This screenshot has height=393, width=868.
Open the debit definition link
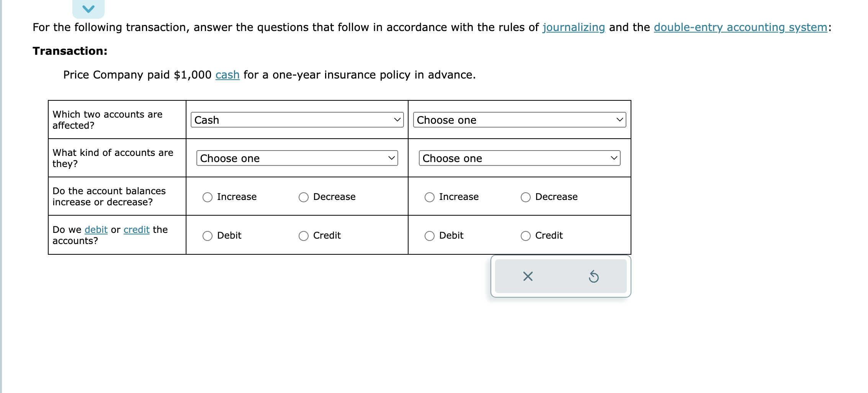tap(96, 229)
